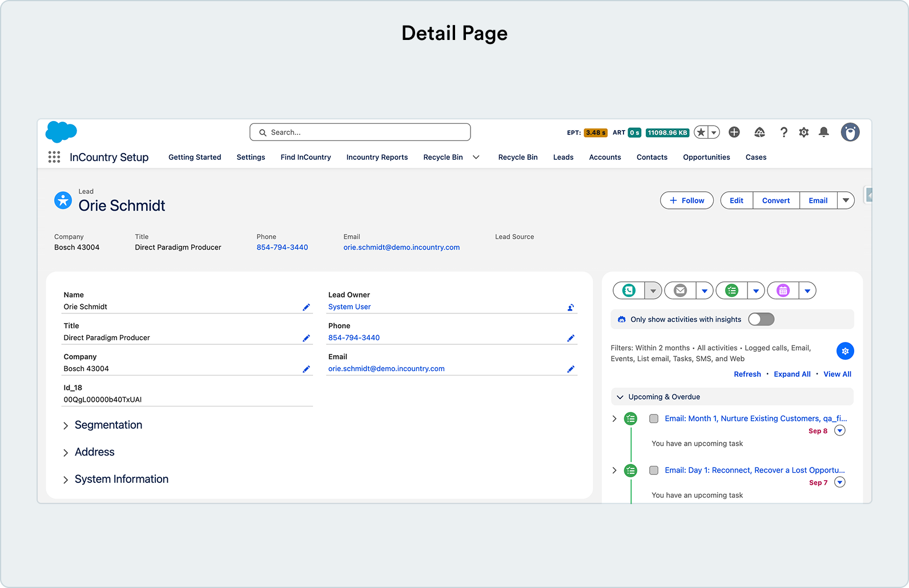
Task: Open the Setup gear in the header
Action: pos(803,132)
